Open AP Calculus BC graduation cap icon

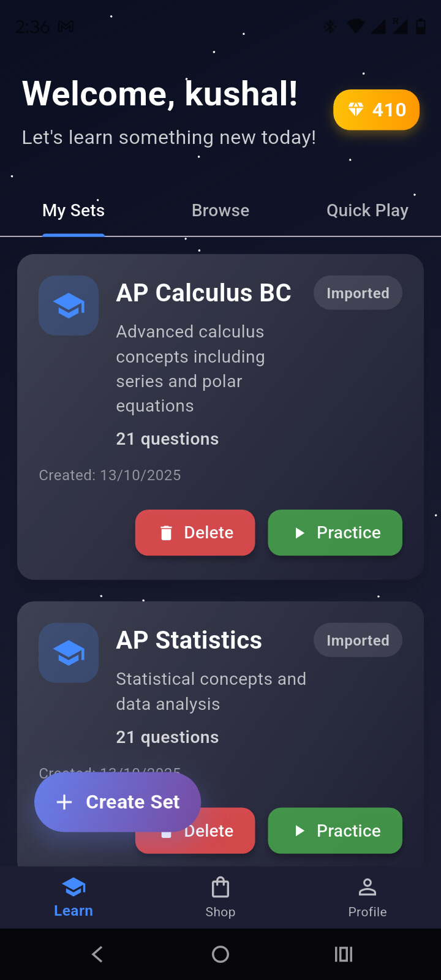pos(69,305)
